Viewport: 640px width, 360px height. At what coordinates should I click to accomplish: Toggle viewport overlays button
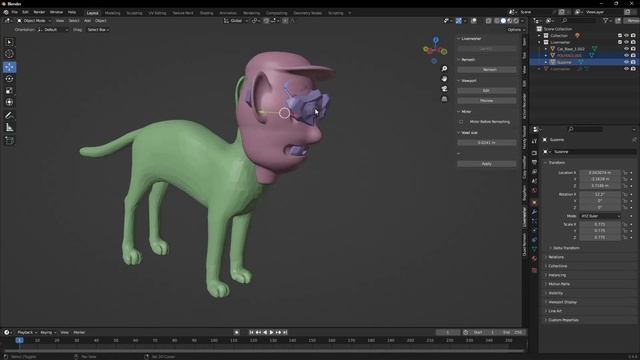tap(473, 21)
